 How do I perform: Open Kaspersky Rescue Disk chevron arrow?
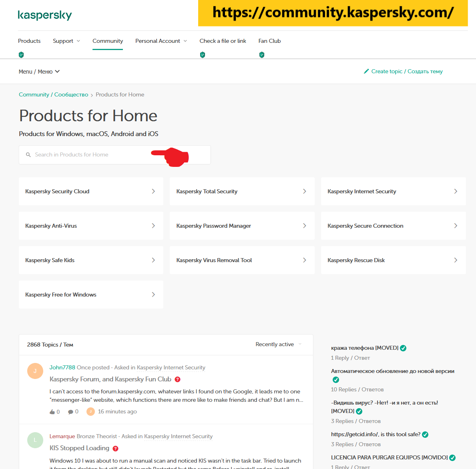point(456,260)
